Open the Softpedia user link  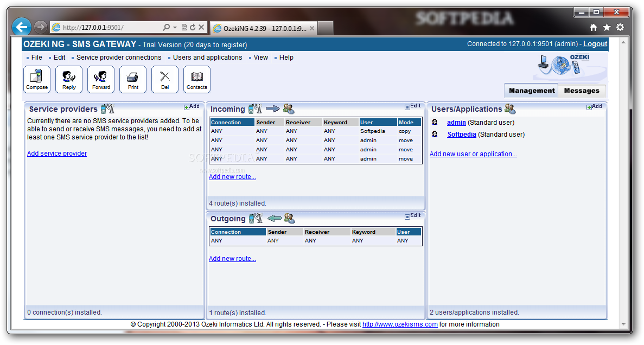(x=462, y=135)
